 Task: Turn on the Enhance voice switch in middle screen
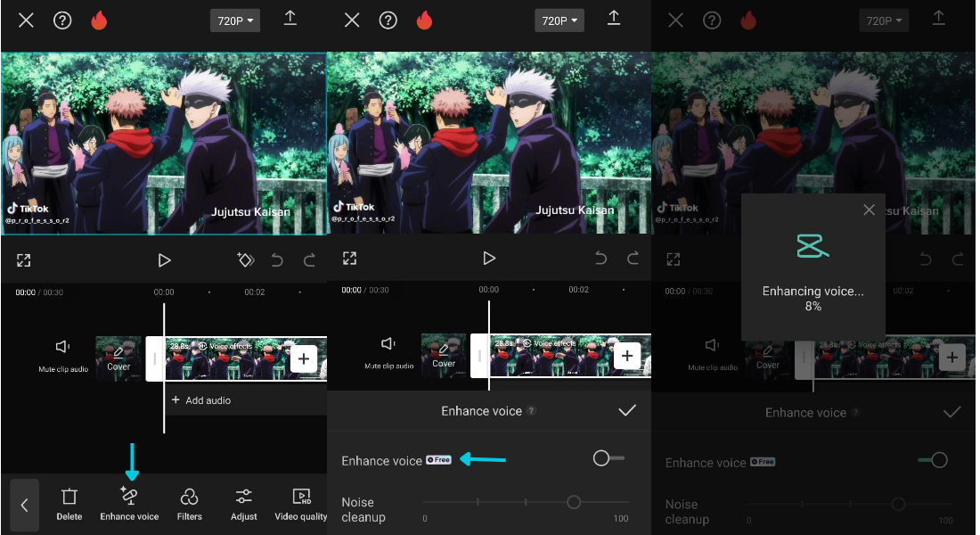point(608,458)
